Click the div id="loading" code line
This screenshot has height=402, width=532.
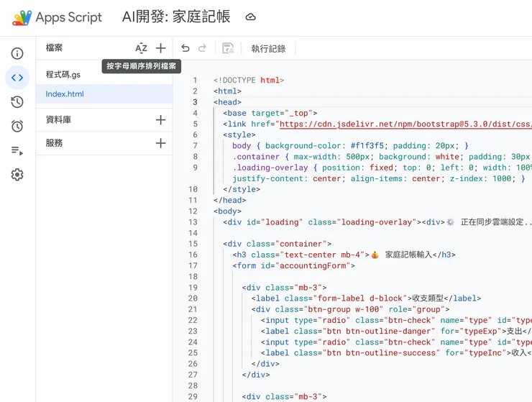[377, 222]
